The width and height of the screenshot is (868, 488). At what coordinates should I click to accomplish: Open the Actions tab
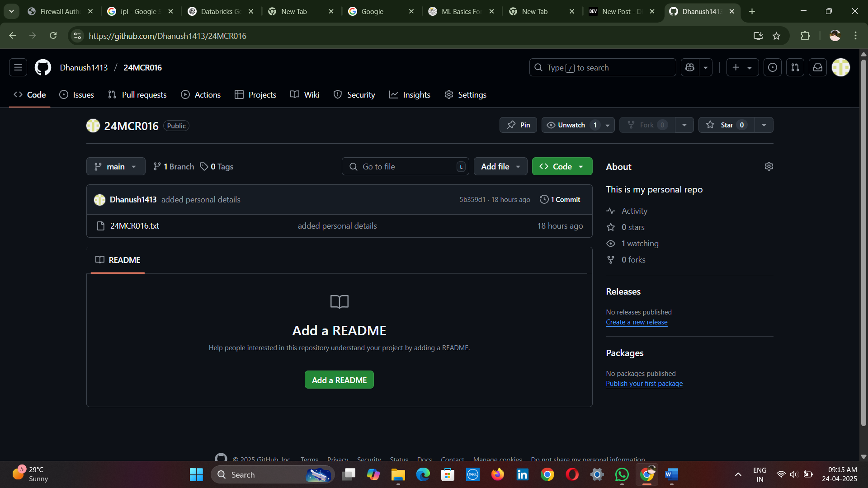pyautogui.click(x=201, y=95)
